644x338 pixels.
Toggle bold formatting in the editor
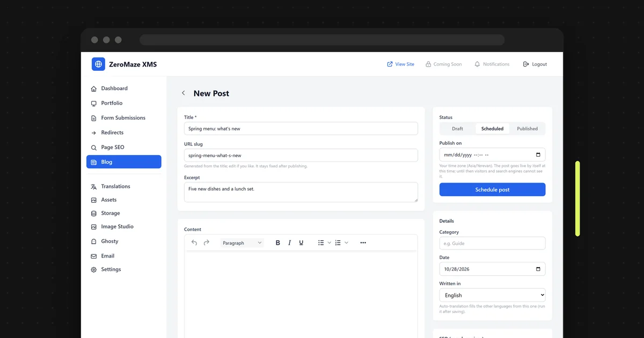pos(278,243)
